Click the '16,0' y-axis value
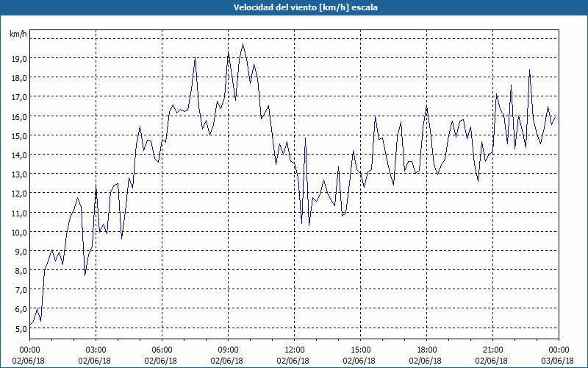 (x=19, y=116)
